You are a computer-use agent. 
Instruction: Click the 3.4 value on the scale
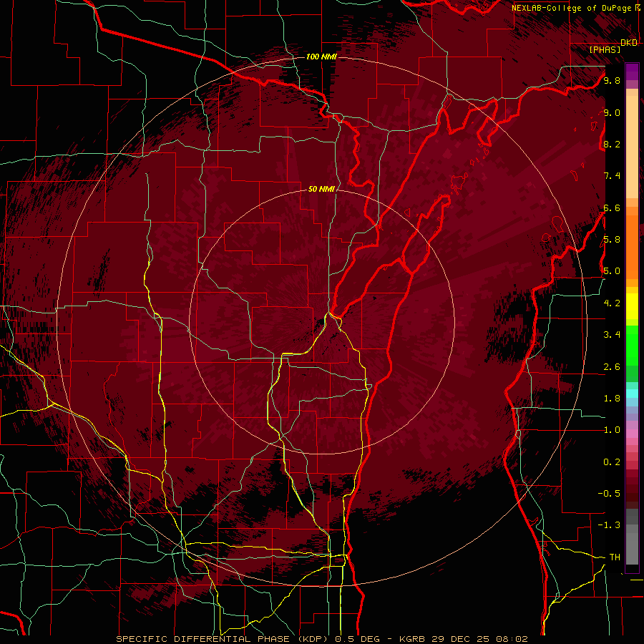coord(612,335)
